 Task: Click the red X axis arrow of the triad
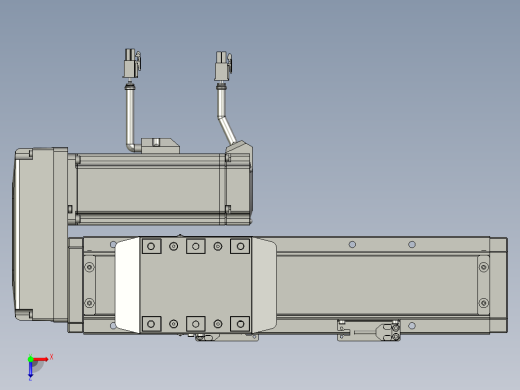point(41,359)
